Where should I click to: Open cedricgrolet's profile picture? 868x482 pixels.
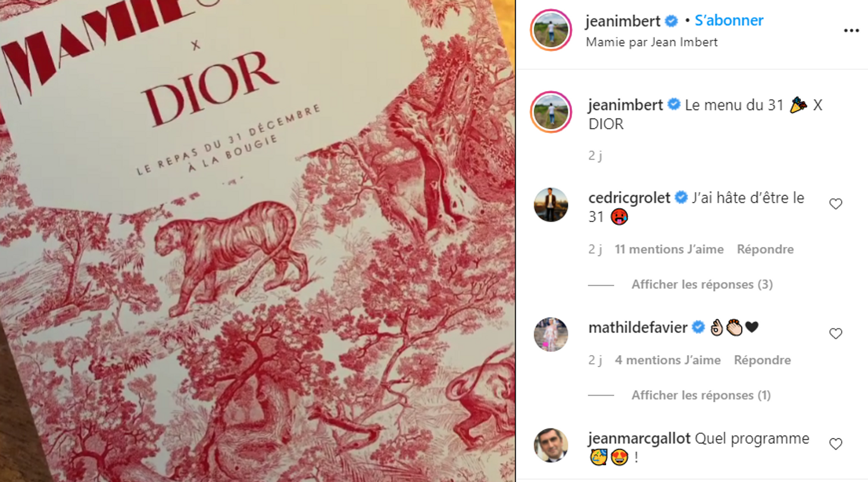point(551,205)
